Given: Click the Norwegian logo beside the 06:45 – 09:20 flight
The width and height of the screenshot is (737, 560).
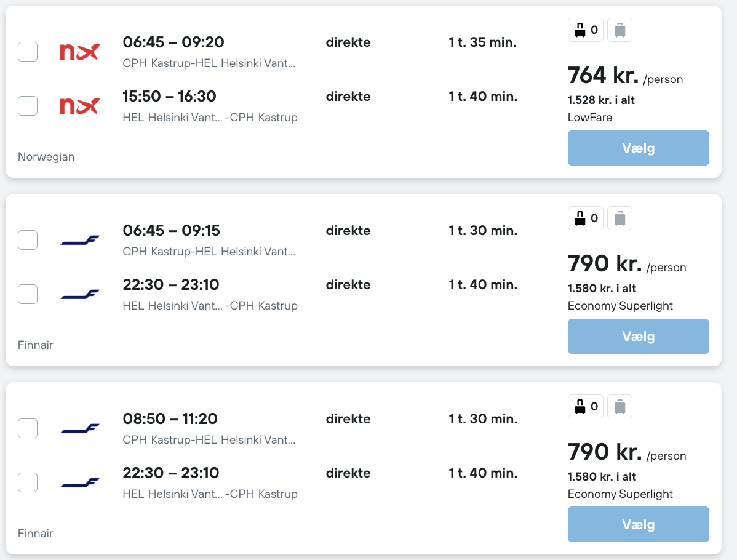Looking at the screenshot, I should (x=79, y=52).
